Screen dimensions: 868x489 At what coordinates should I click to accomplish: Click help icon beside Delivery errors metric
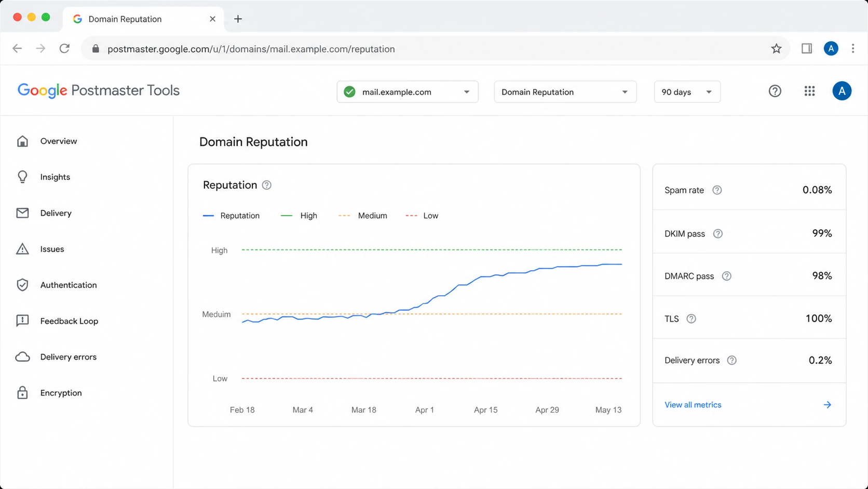pyautogui.click(x=731, y=360)
